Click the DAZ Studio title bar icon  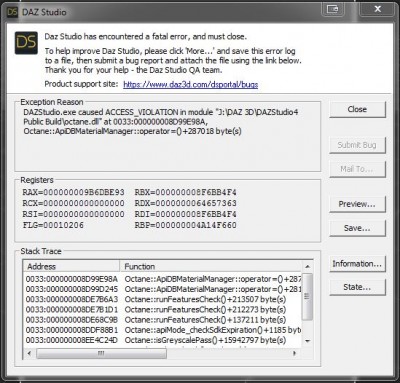(x=12, y=12)
